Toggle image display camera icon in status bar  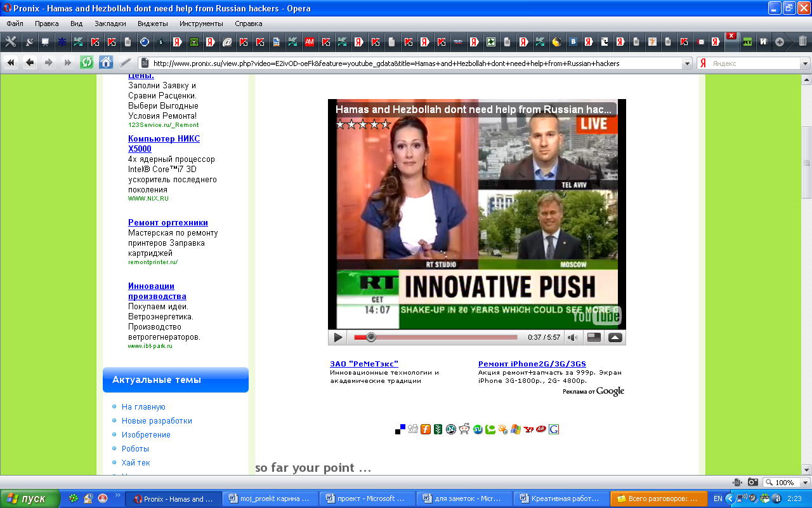click(753, 482)
